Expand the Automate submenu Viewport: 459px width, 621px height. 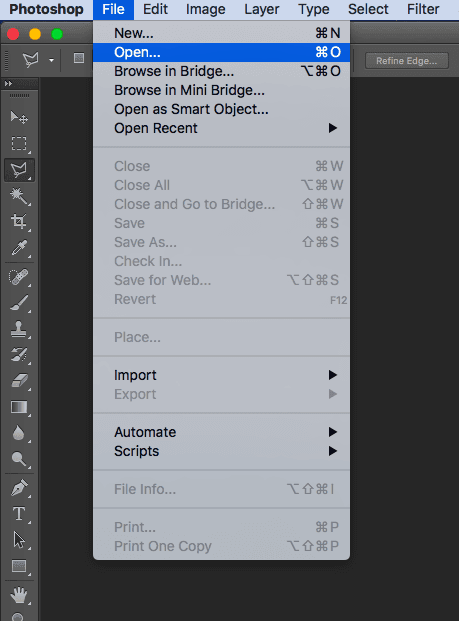click(221, 432)
